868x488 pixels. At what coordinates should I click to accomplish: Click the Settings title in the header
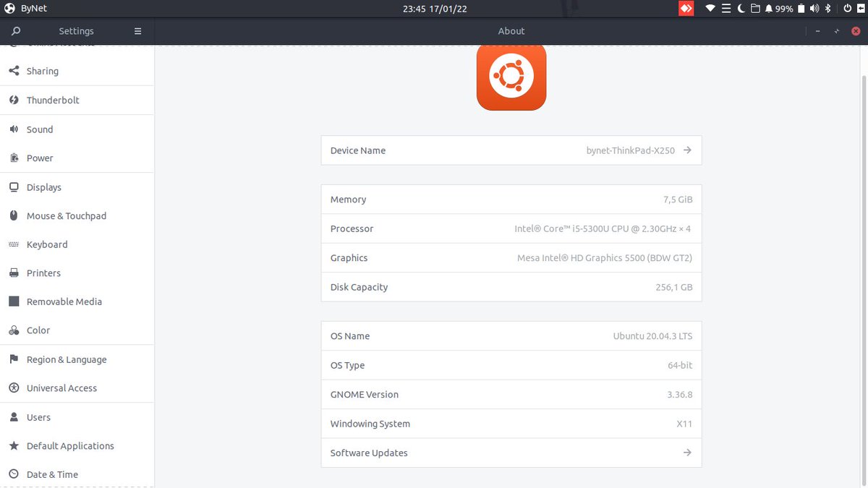tap(76, 31)
